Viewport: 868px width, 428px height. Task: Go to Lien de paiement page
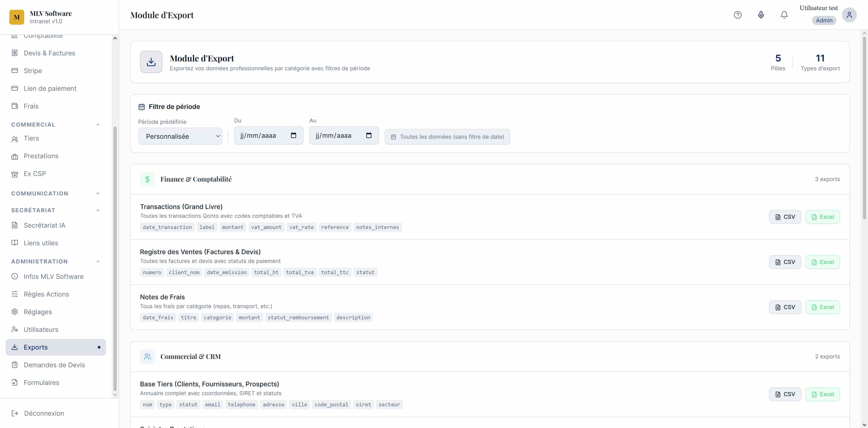pyautogui.click(x=56, y=88)
